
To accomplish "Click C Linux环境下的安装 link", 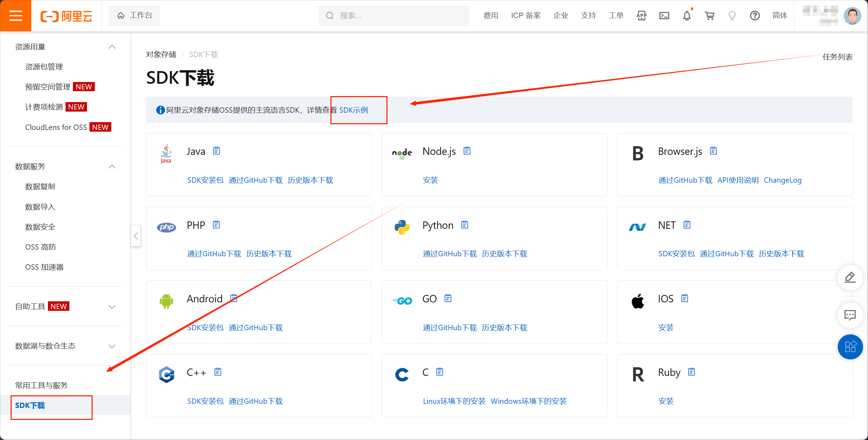I will [454, 401].
